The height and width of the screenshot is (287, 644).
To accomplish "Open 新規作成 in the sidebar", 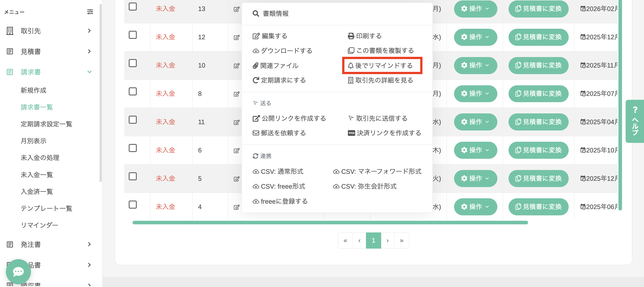I will coord(33,91).
